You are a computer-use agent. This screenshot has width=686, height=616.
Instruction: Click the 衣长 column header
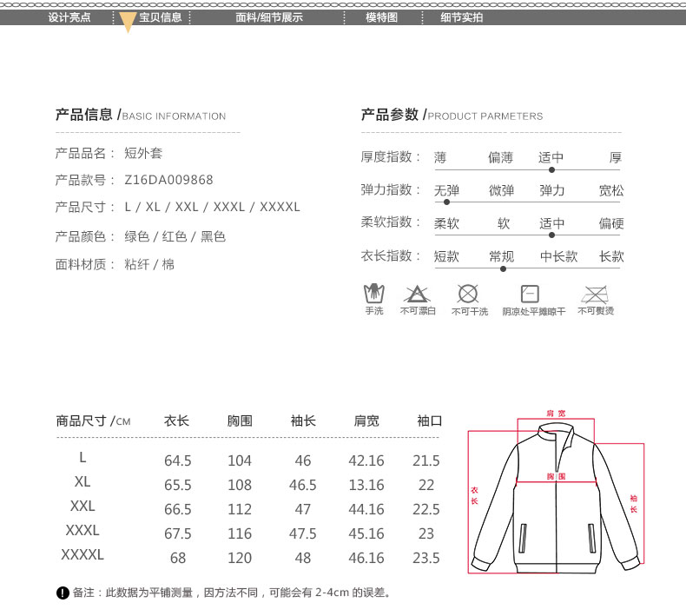point(176,421)
